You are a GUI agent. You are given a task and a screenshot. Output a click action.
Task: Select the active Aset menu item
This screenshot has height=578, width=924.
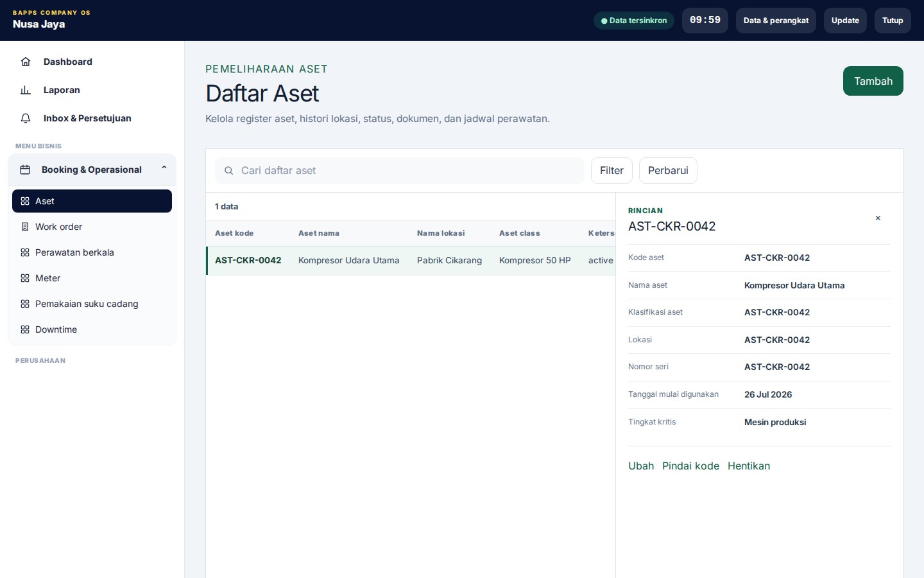[x=92, y=201]
